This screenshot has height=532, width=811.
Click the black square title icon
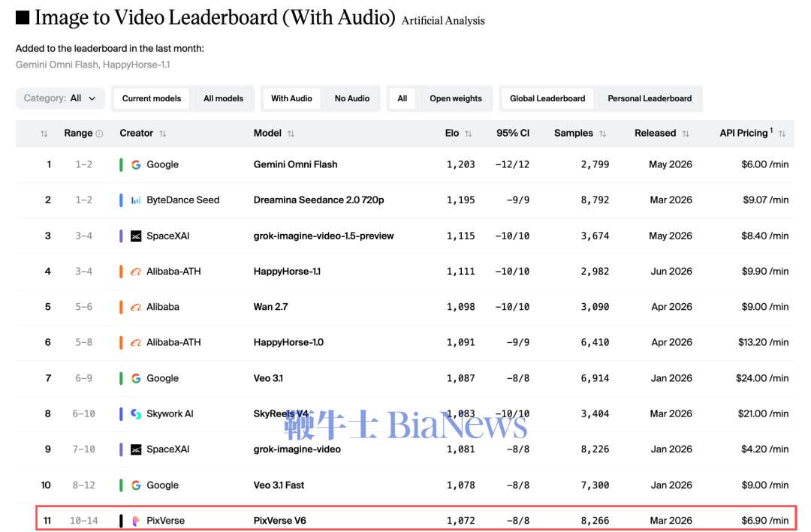[x=23, y=17]
